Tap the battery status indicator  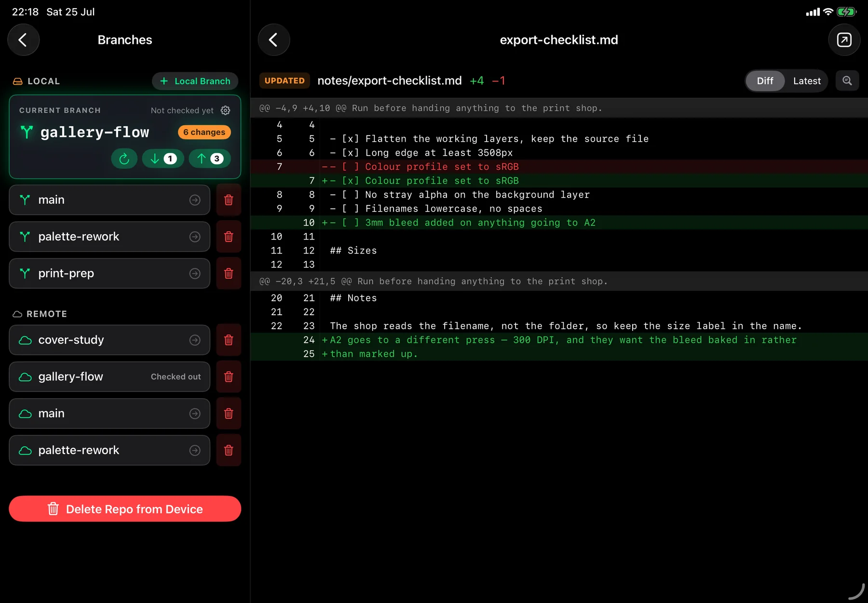coord(846,12)
